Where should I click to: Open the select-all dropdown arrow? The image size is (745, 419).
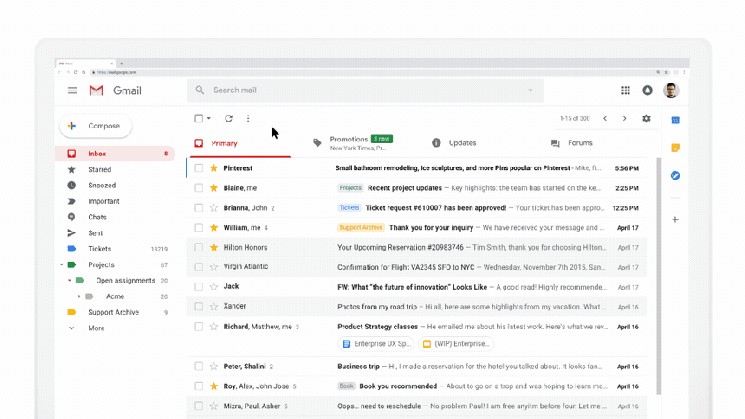coord(209,119)
